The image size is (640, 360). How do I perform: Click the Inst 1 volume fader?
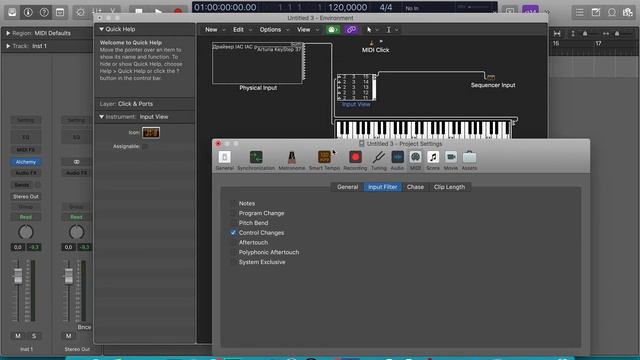(x=18, y=276)
